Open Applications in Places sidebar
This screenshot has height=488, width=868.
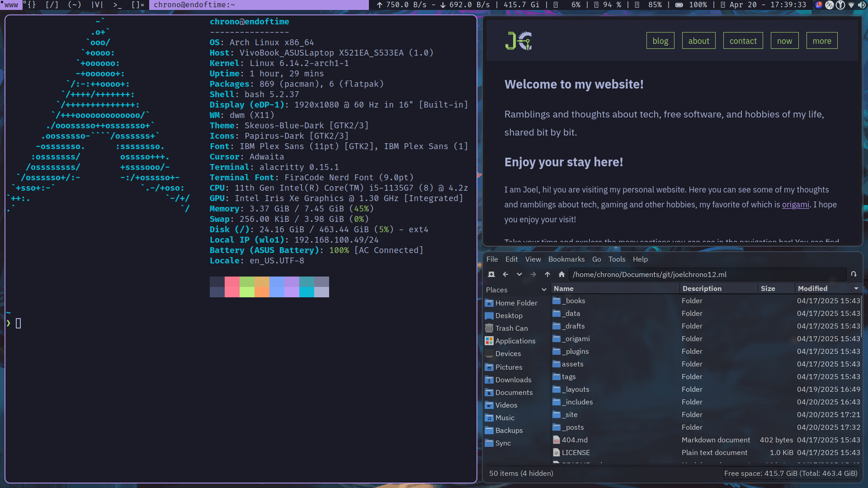coord(515,341)
